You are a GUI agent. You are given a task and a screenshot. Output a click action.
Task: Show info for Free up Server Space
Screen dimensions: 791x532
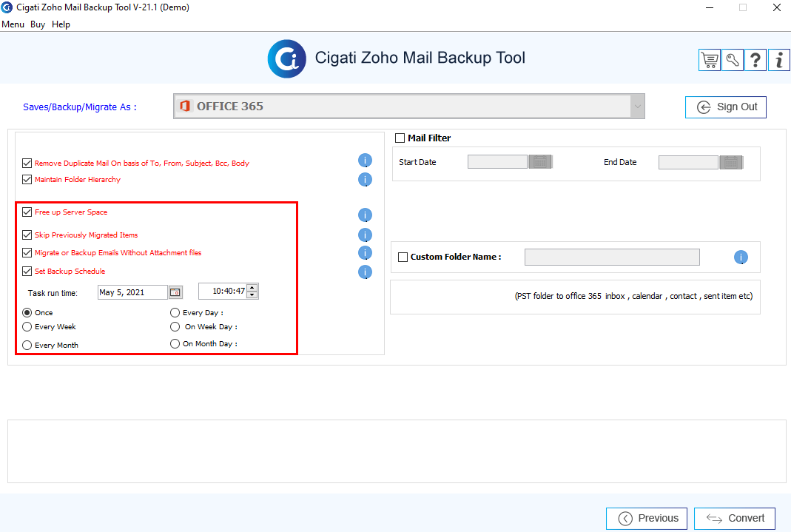point(365,215)
